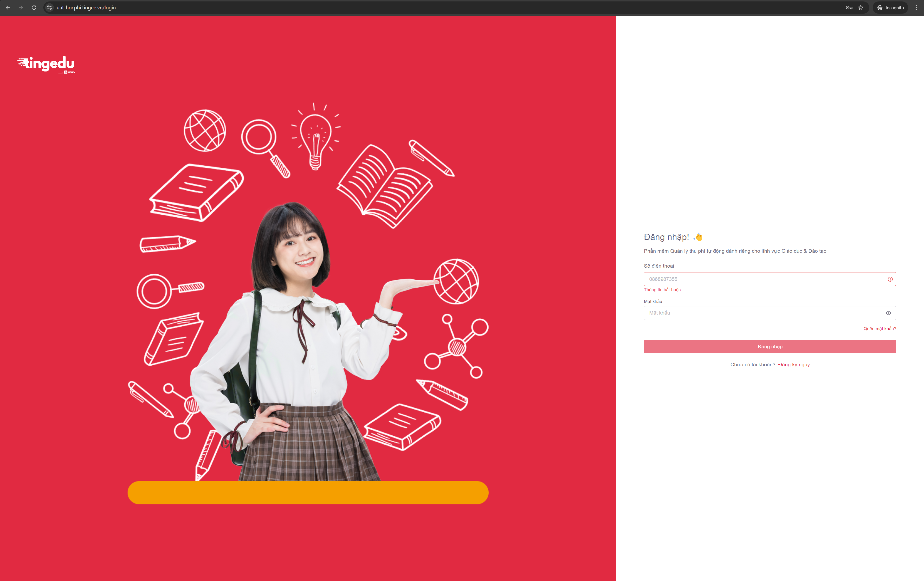Open the site information icon
Screen dimensions: 924x581
[x=50, y=8]
